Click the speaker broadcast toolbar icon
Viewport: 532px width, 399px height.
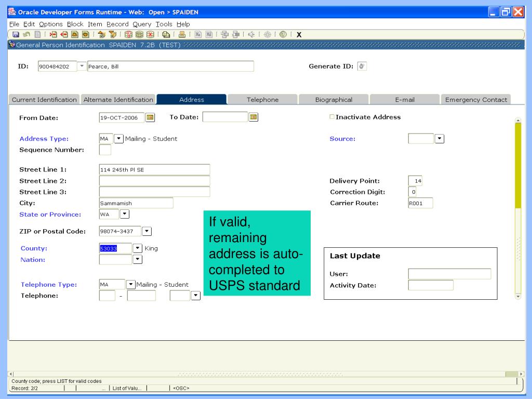pos(251,34)
